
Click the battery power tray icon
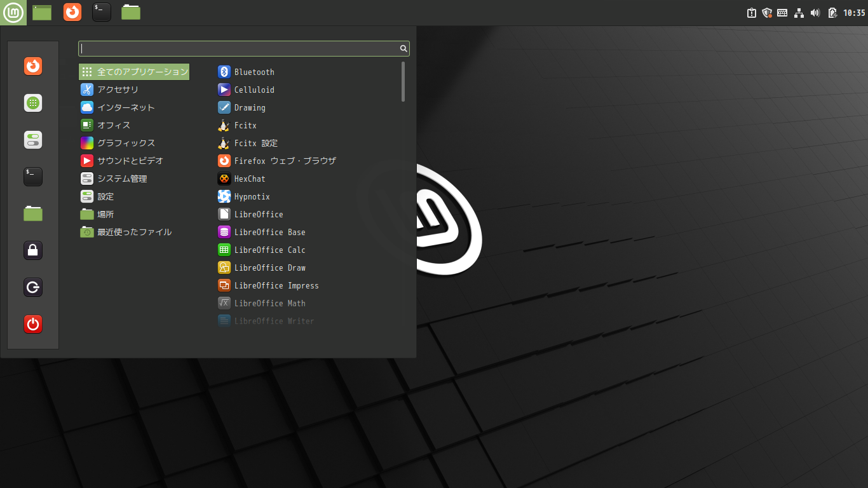(x=832, y=12)
